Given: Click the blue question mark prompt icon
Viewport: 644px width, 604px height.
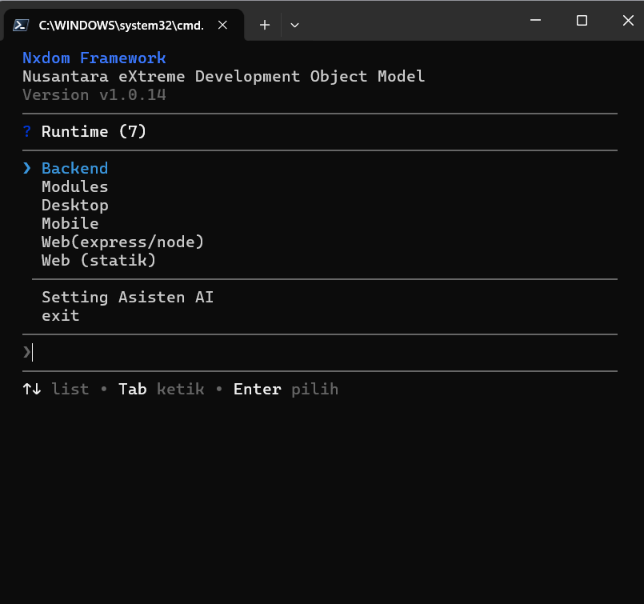Looking at the screenshot, I should [27, 131].
